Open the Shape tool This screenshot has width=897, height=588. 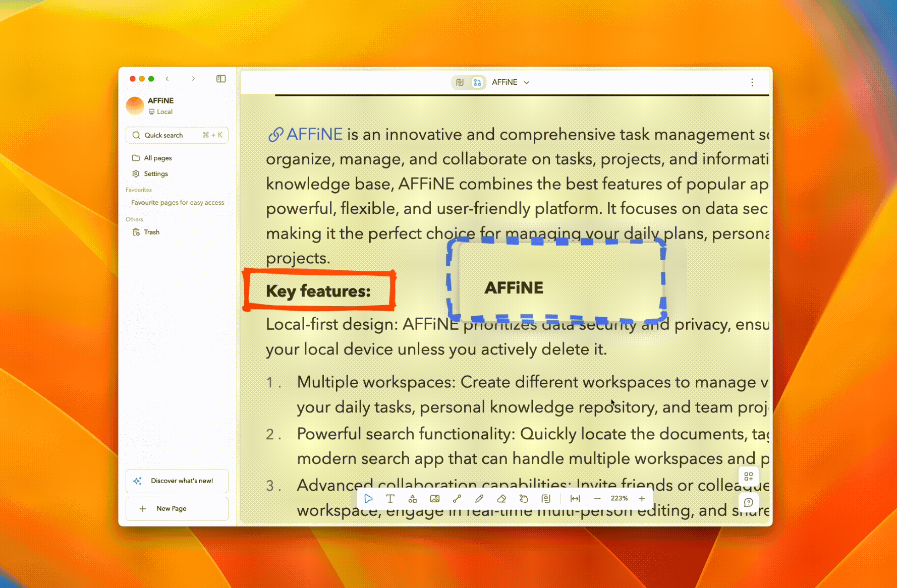pos(413,499)
